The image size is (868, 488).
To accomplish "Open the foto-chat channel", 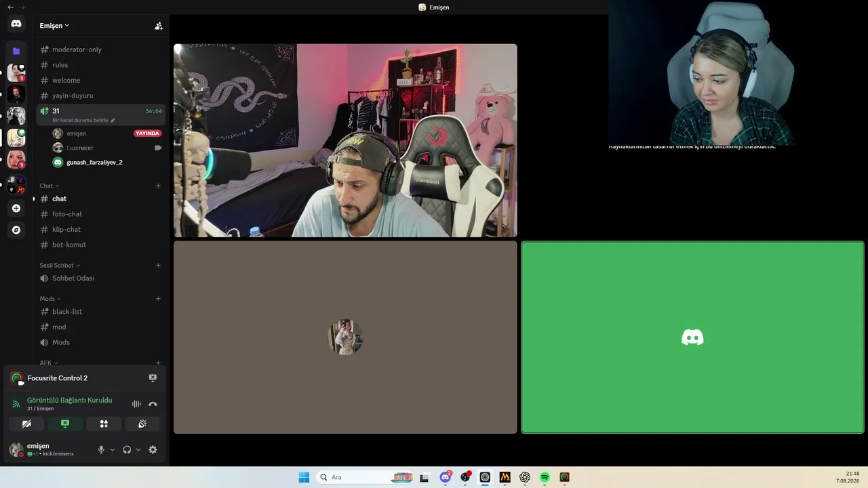I will coord(100,214).
